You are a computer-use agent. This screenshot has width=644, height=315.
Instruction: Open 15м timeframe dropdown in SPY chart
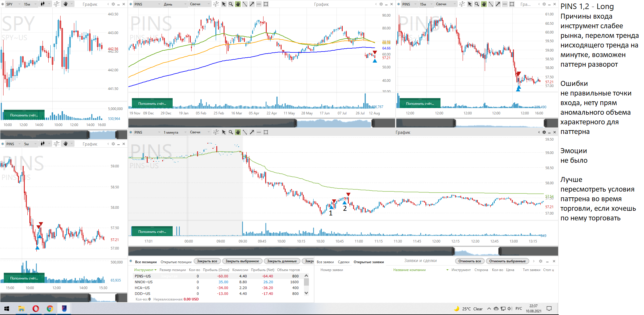(31, 4)
